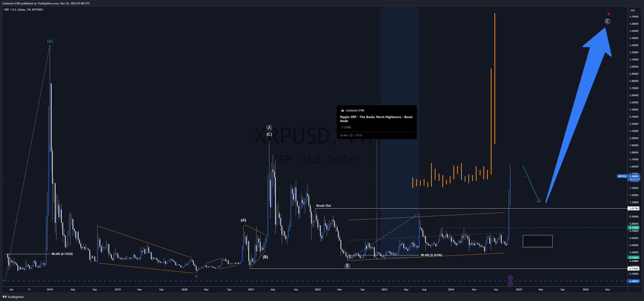Click the 2.50000 price axis value
This screenshot has height=301, width=644.
click(634, 102)
